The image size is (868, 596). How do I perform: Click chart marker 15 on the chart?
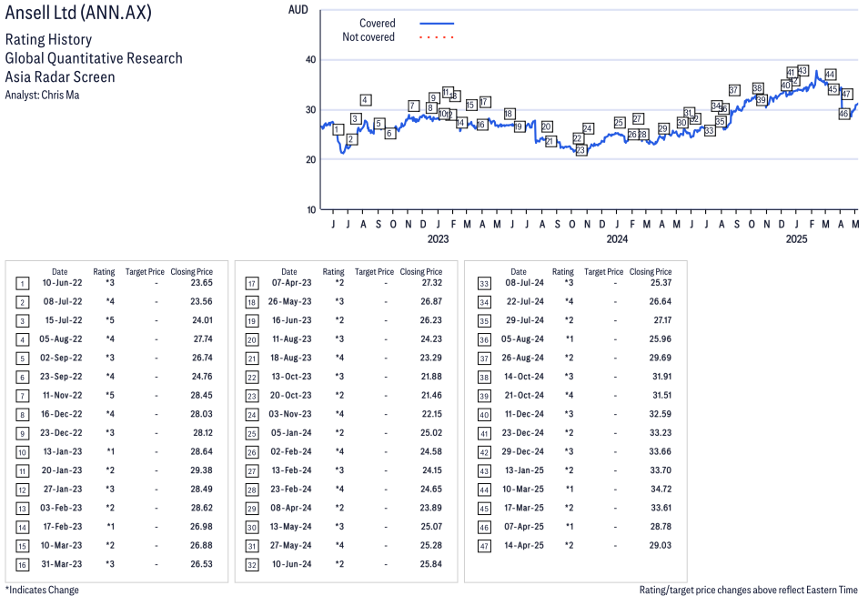[470, 106]
